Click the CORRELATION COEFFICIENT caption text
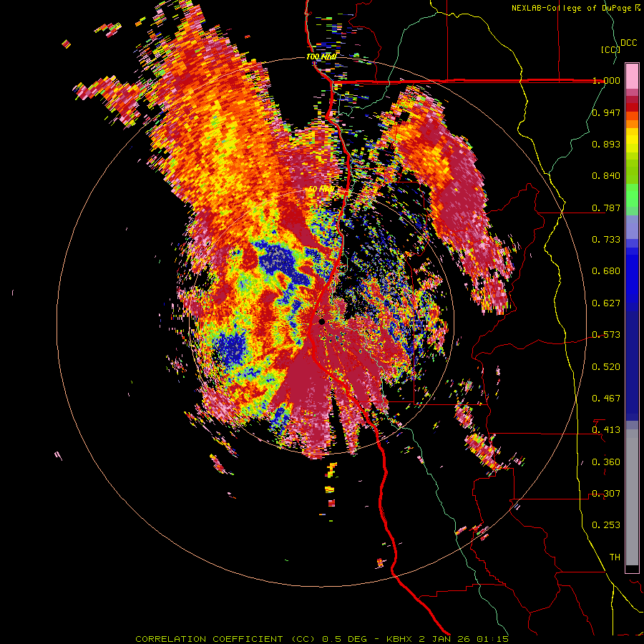Image resolution: width=644 pixels, height=644 pixels. [209, 639]
